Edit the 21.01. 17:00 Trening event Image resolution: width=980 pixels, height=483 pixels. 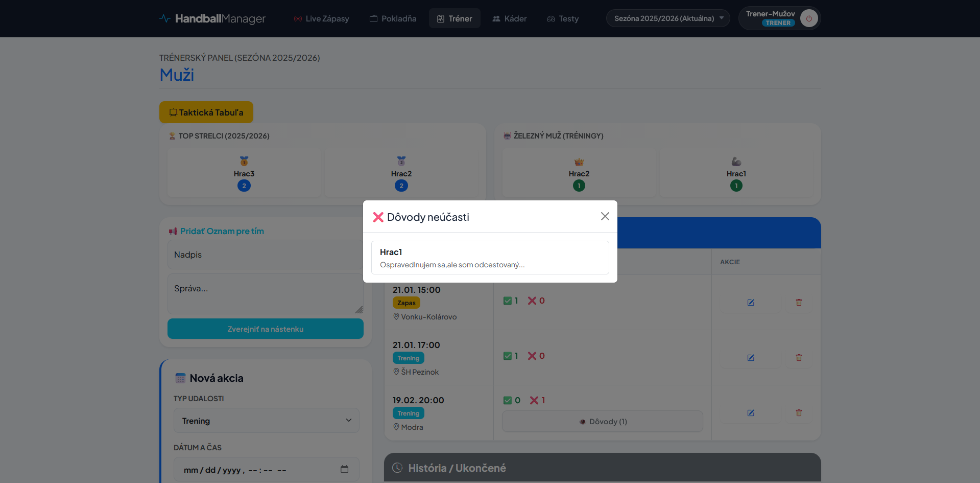tap(750, 358)
